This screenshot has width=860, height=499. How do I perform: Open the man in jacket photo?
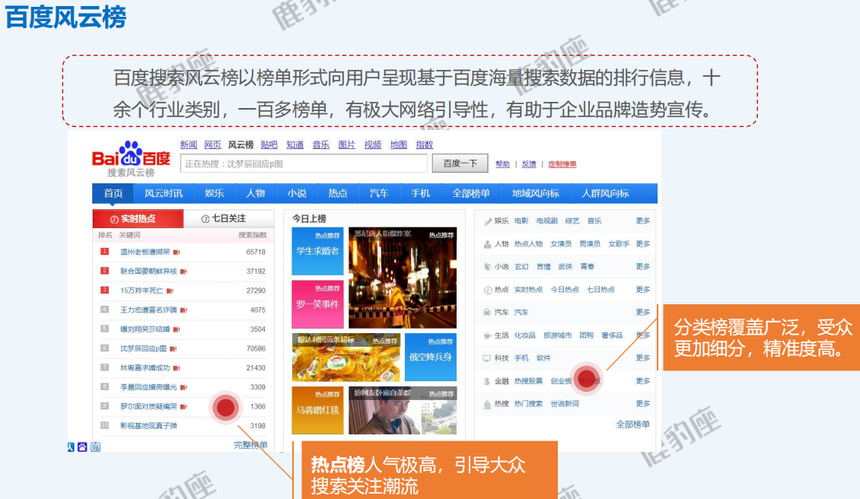(403, 410)
